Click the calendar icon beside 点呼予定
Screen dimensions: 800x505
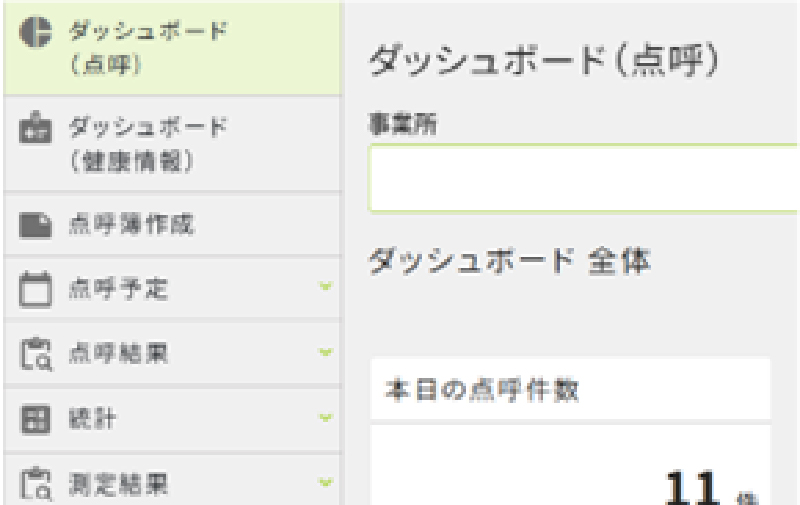[35, 289]
